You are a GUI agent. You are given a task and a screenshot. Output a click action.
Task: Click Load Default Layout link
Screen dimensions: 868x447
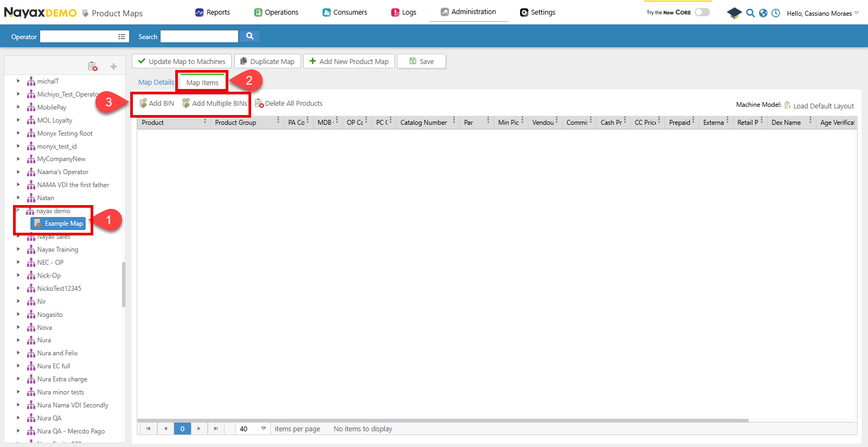click(x=824, y=106)
